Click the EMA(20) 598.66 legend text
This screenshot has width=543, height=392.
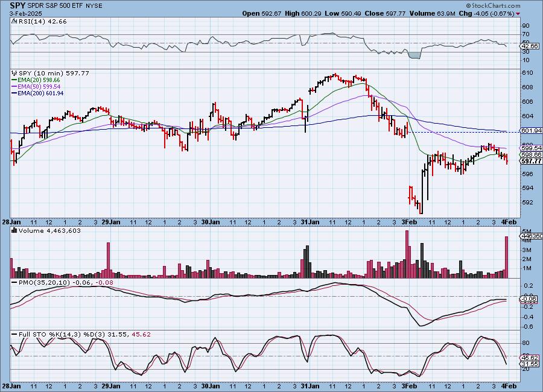pyautogui.click(x=39, y=80)
